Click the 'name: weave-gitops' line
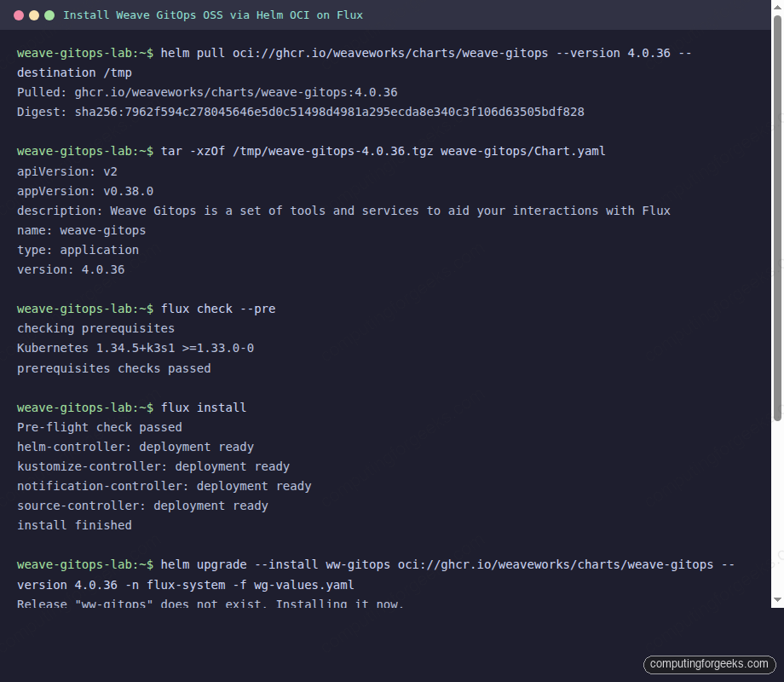This screenshot has height=682, width=784. [x=82, y=231]
